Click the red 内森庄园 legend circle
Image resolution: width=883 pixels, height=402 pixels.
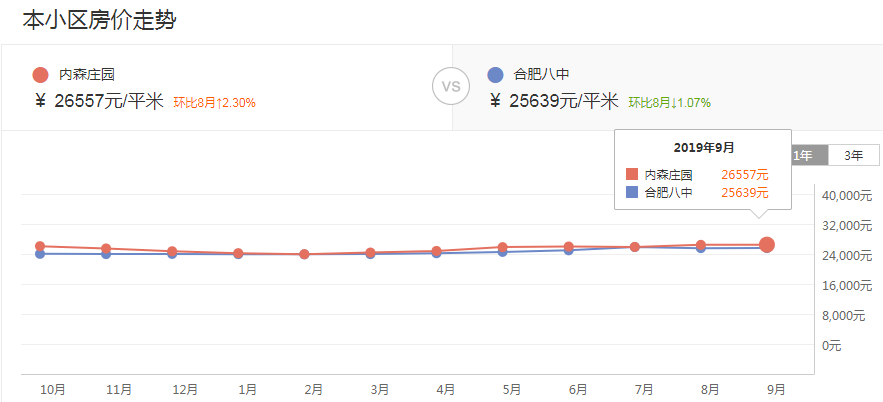[x=40, y=74]
